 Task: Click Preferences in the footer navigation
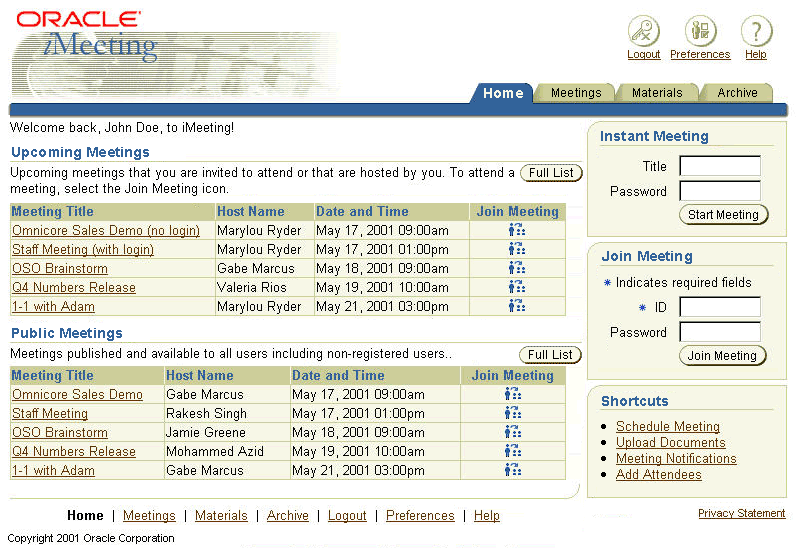420,515
